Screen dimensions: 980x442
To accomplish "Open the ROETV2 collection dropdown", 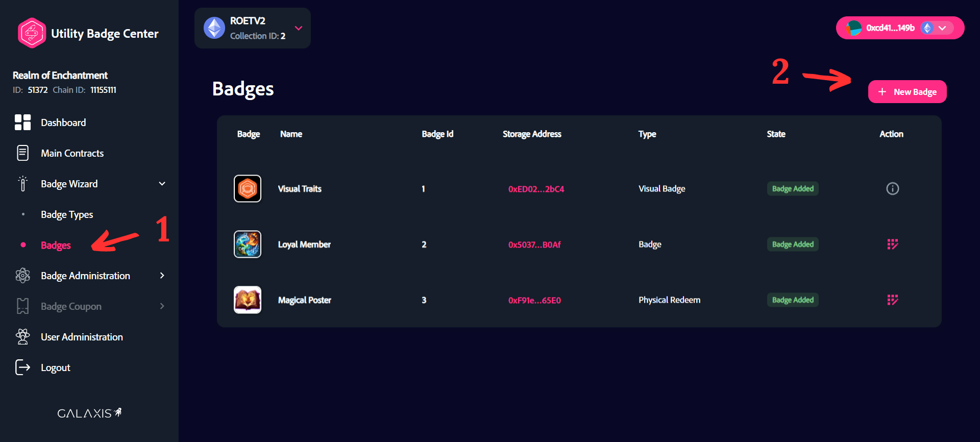I will tap(299, 28).
